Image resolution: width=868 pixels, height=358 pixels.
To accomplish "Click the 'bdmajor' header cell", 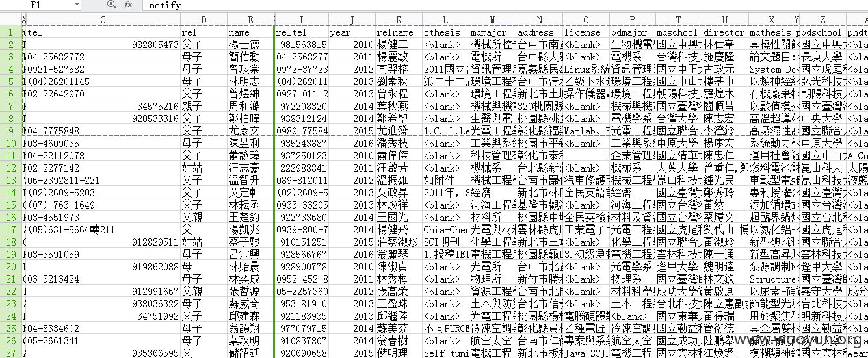I will coord(633,32).
